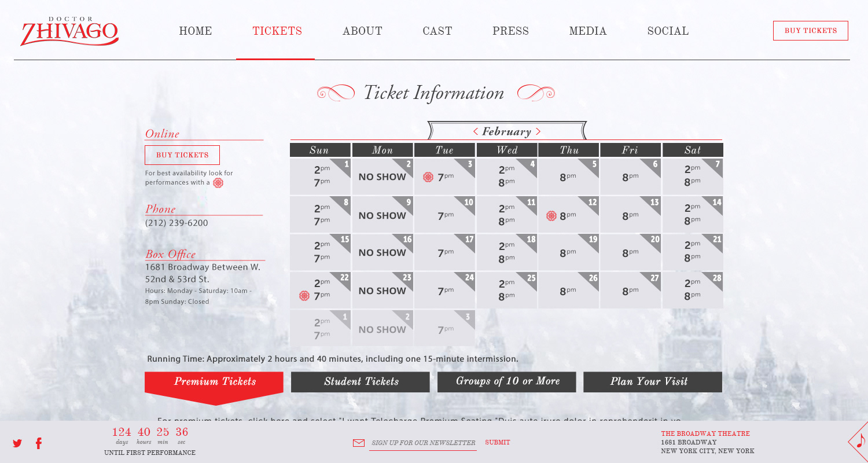
Task: Open the Twitter icon in footer
Action: pos(17,443)
